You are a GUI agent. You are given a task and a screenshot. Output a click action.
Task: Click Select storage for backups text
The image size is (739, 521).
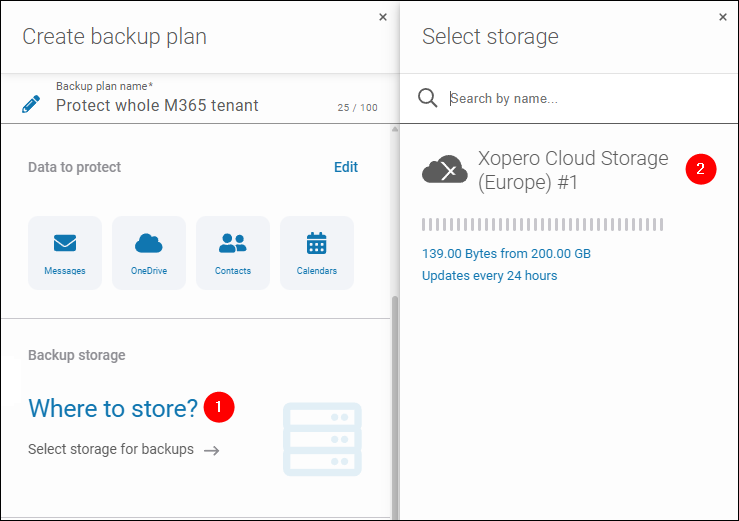coord(111,449)
